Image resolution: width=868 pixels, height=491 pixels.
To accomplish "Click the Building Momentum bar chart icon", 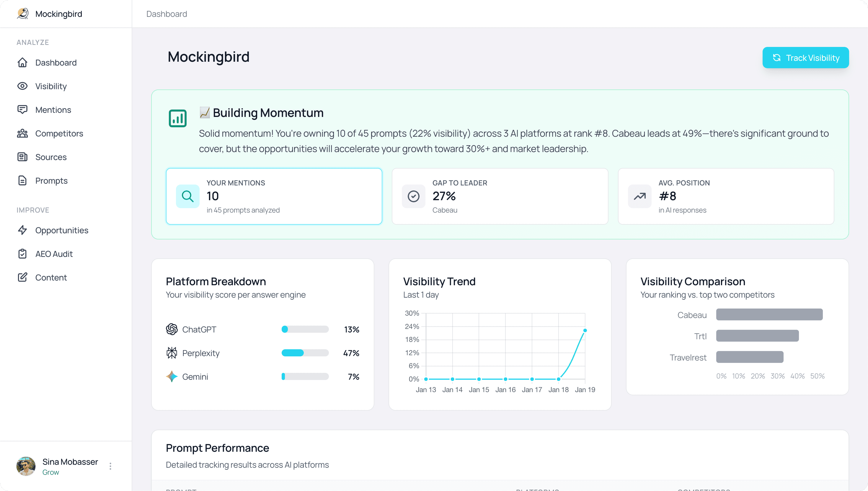I will coord(178,118).
